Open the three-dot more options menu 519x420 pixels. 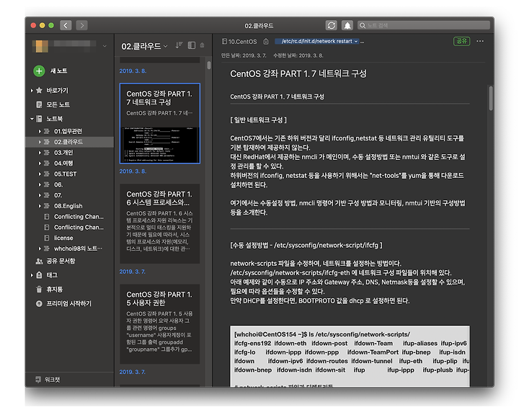[x=480, y=41]
